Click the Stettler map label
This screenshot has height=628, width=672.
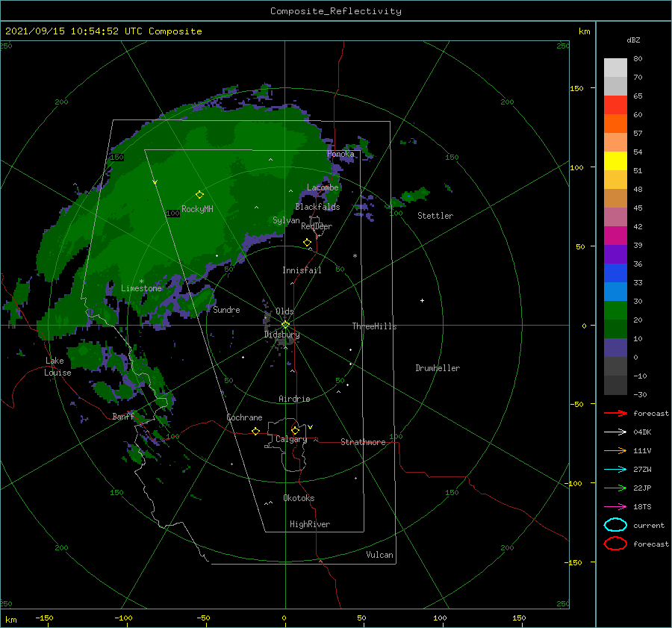tap(435, 216)
